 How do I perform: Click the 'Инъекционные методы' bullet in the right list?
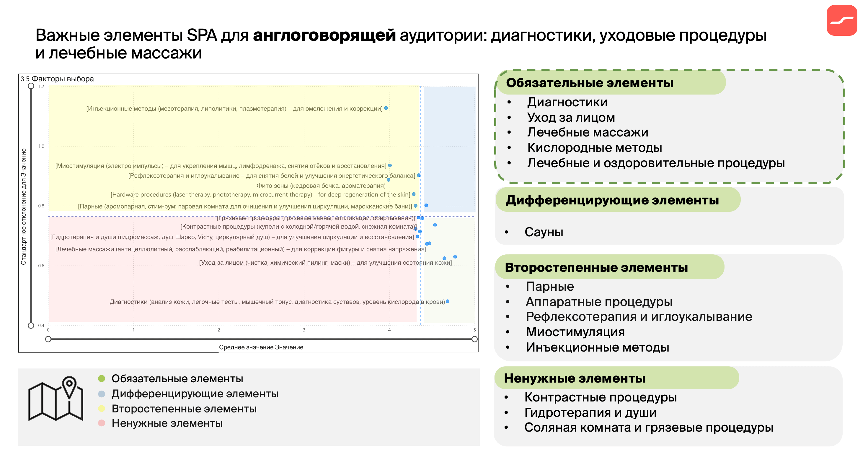click(x=598, y=347)
